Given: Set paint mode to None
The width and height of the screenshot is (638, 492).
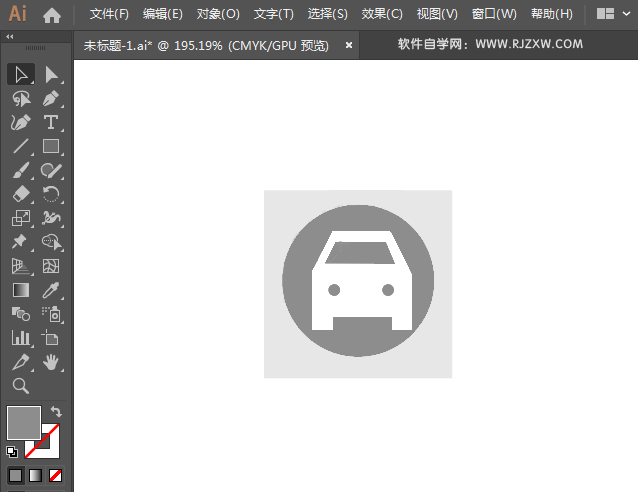Looking at the screenshot, I should (x=55, y=475).
